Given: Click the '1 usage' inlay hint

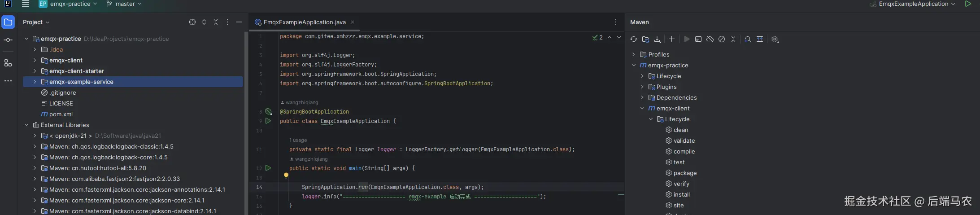Looking at the screenshot, I should click(x=298, y=140).
